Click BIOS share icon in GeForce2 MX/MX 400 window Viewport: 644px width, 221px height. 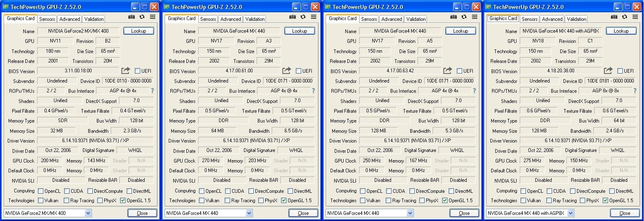[125, 71]
